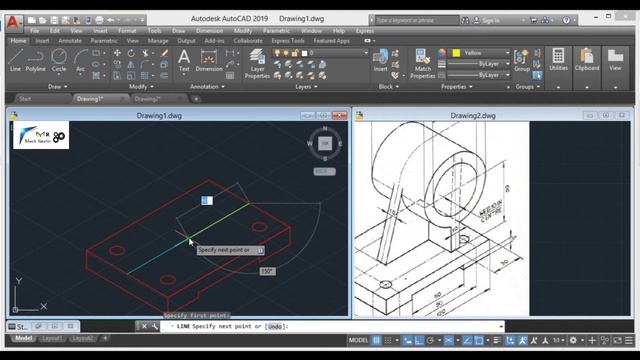Toggle polar tracking in status bar
The image size is (640, 360).
(x=430, y=340)
